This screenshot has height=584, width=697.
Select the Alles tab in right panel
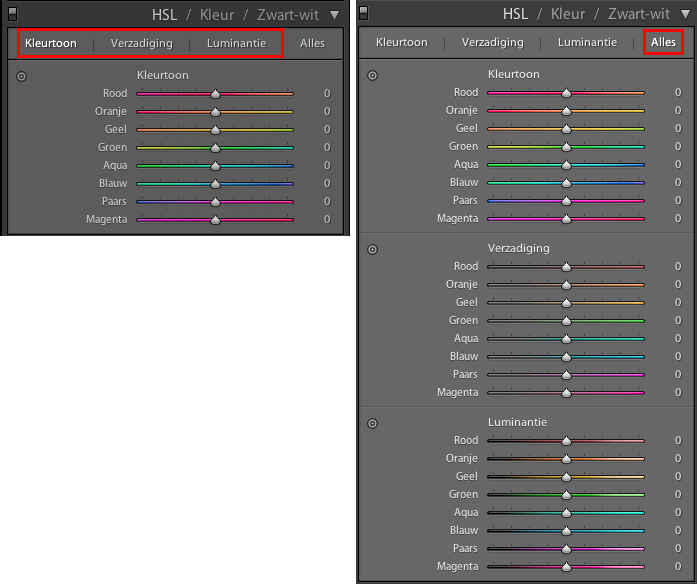[663, 42]
